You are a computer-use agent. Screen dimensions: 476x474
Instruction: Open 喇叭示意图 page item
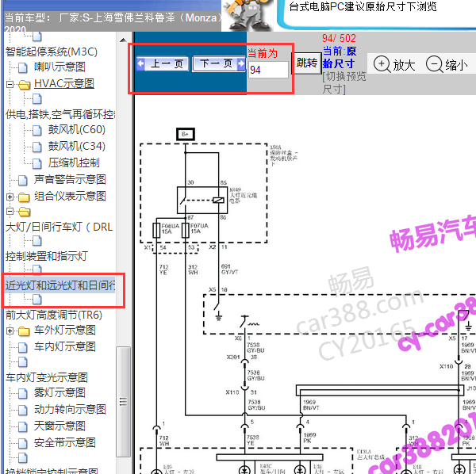pyautogui.click(x=59, y=67)
